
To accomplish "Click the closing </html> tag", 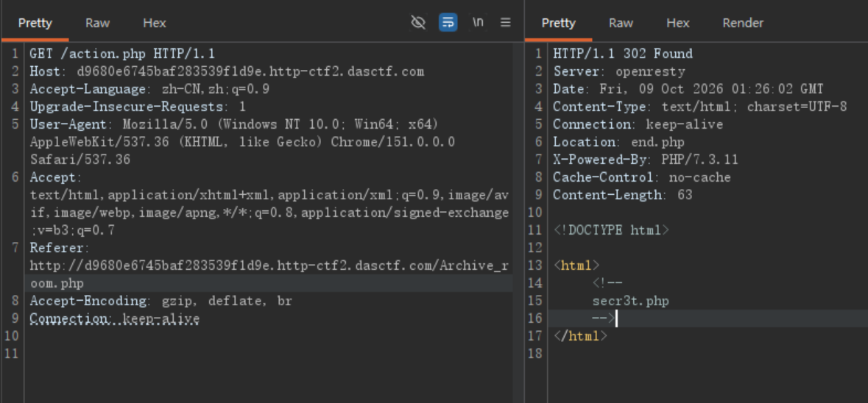I will [x=580, y=336].
